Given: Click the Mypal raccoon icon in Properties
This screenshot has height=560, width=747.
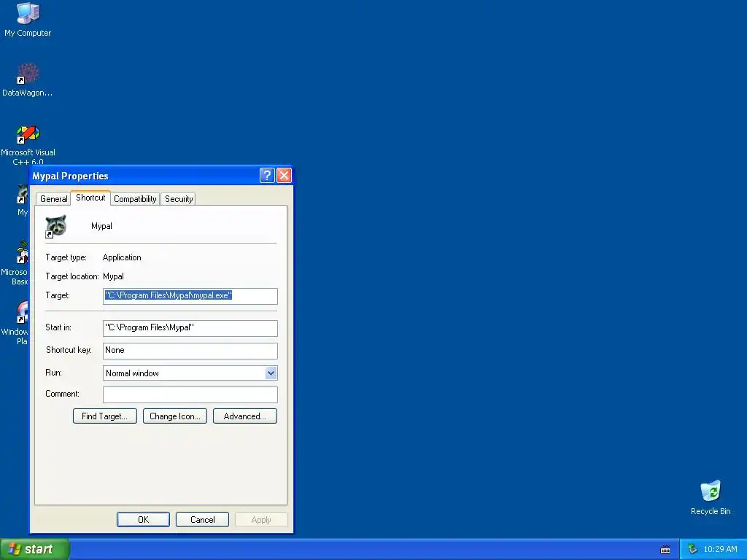Looking at the screenshot, I should 55,226.
